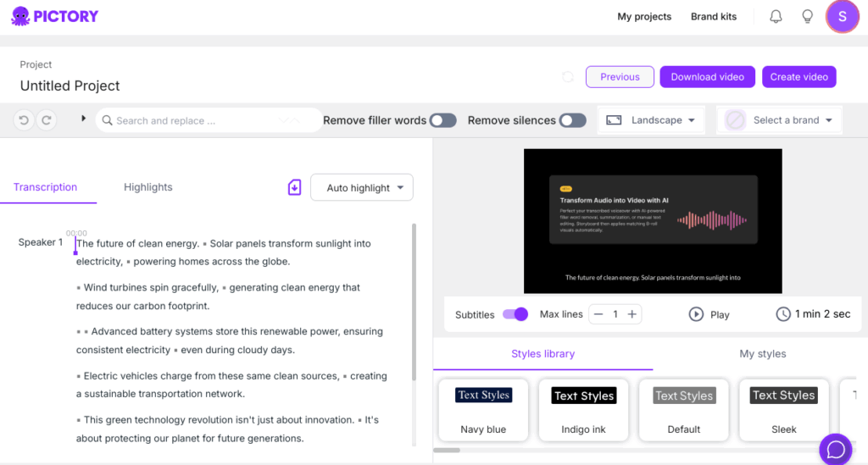Open the Landscape aspect ratio dropdown
Screen dimensions: 868x465
tap(651, 120)
